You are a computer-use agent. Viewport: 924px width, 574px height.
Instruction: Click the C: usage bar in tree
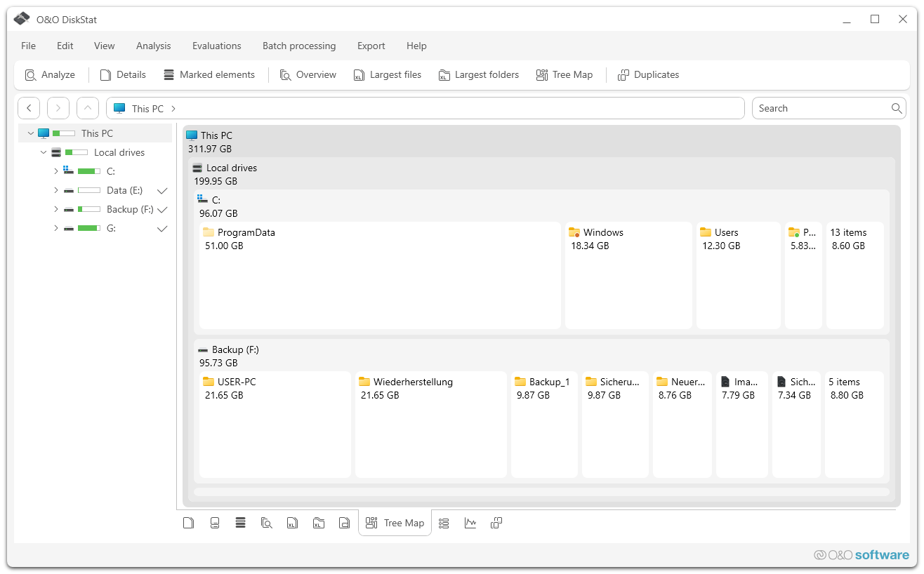point(89,171)
